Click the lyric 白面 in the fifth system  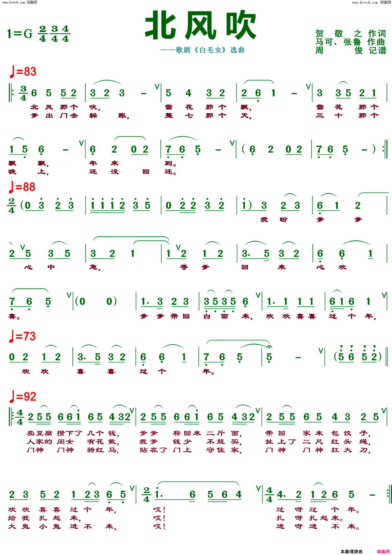(216, 316)
